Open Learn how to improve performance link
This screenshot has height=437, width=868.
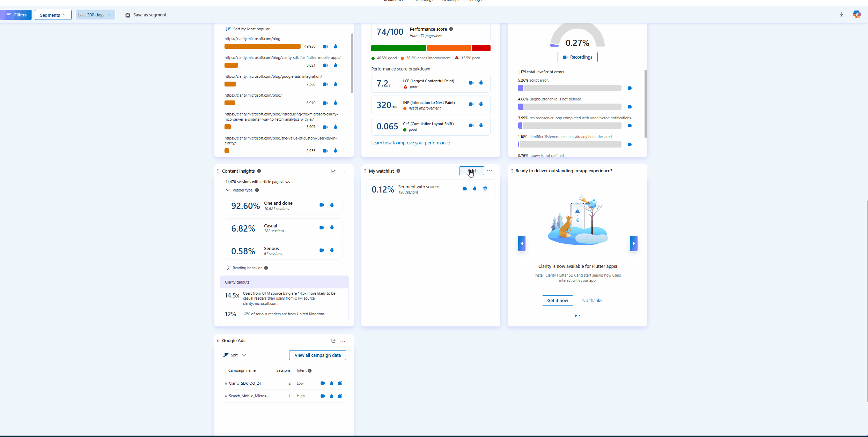410,143
